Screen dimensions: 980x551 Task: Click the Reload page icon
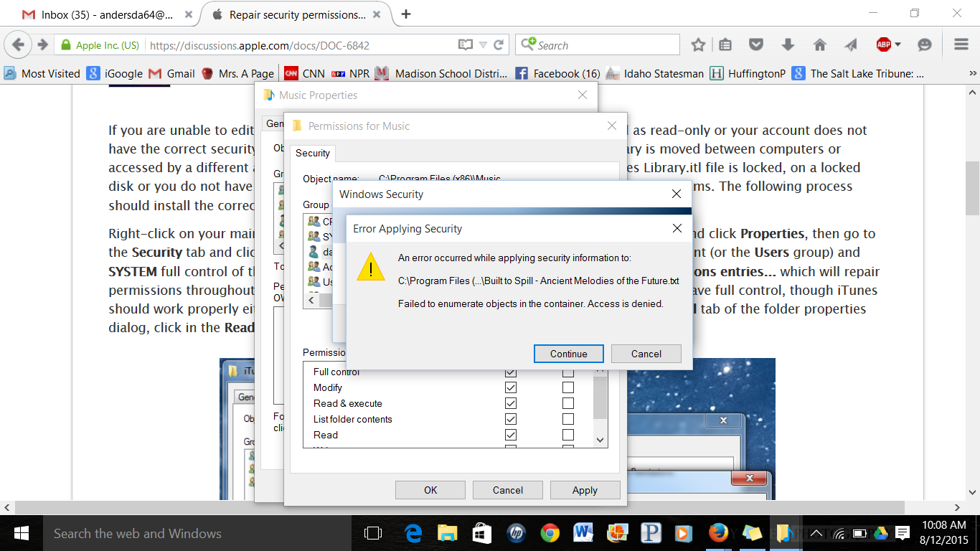point(499,44)
